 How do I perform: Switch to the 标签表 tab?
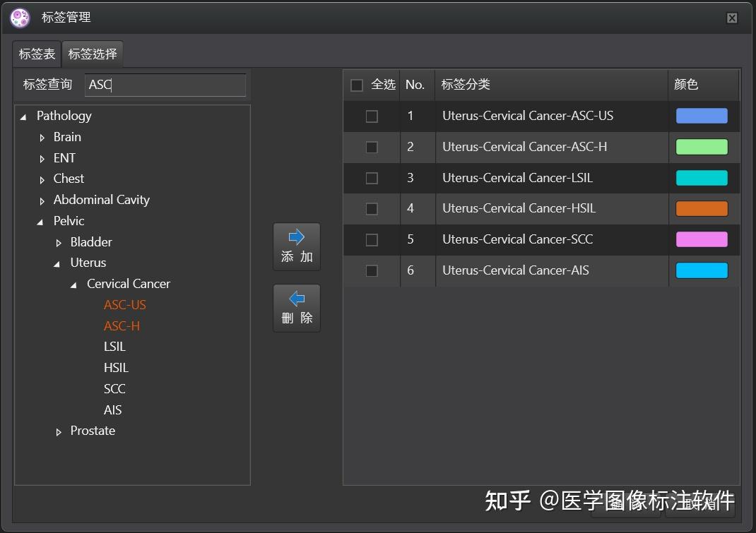[37, 54]
